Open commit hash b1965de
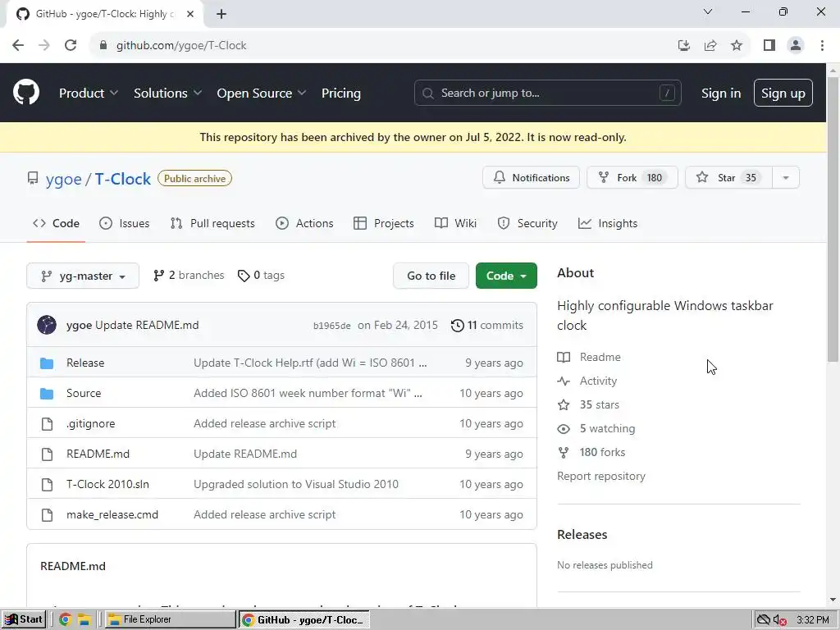 tap(331, 326)
